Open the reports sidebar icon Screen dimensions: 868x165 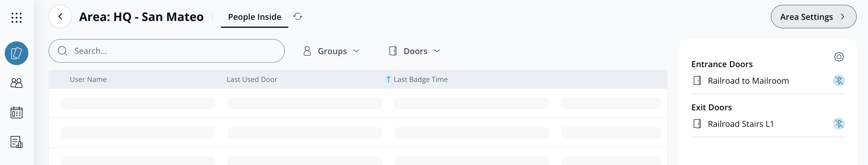click(x=16, y=142)
